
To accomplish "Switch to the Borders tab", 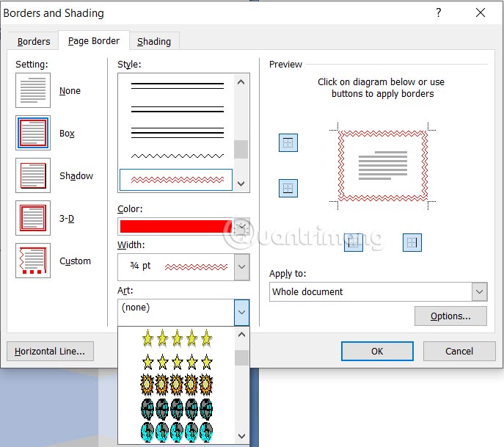I will [x=34, y=41].
